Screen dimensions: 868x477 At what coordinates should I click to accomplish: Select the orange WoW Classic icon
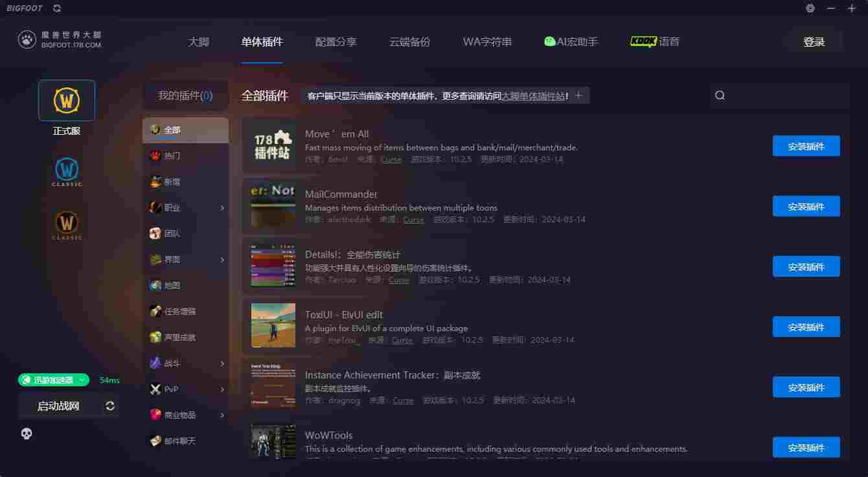click(67, 225)
